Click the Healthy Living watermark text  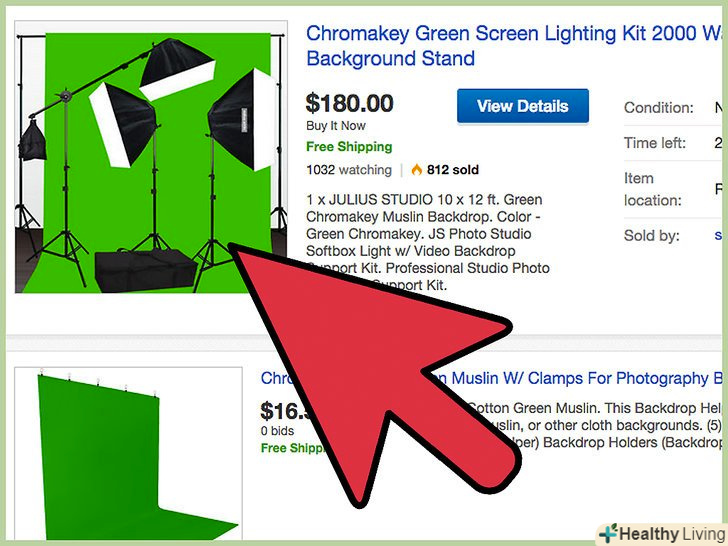tap(672, 534)
